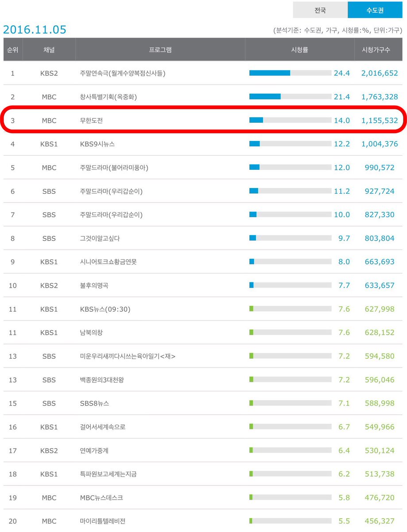This screenshot has width=407, height=532.
Task: Select program 창사특별기획(옥중화)
Action: click(x=108, y=97)
